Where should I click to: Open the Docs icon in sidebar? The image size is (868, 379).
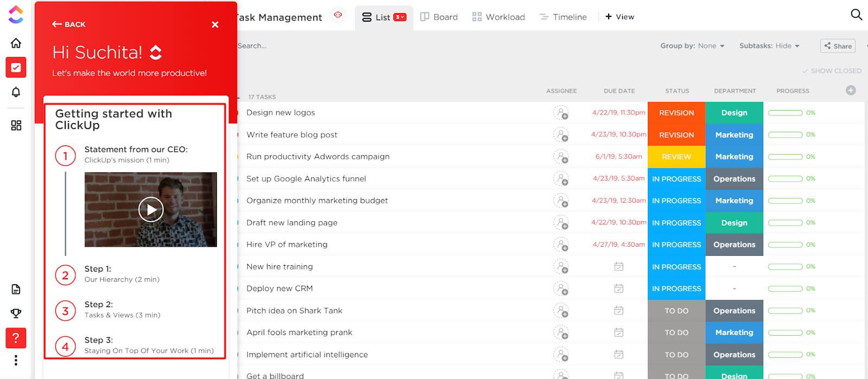pos(16,289)
